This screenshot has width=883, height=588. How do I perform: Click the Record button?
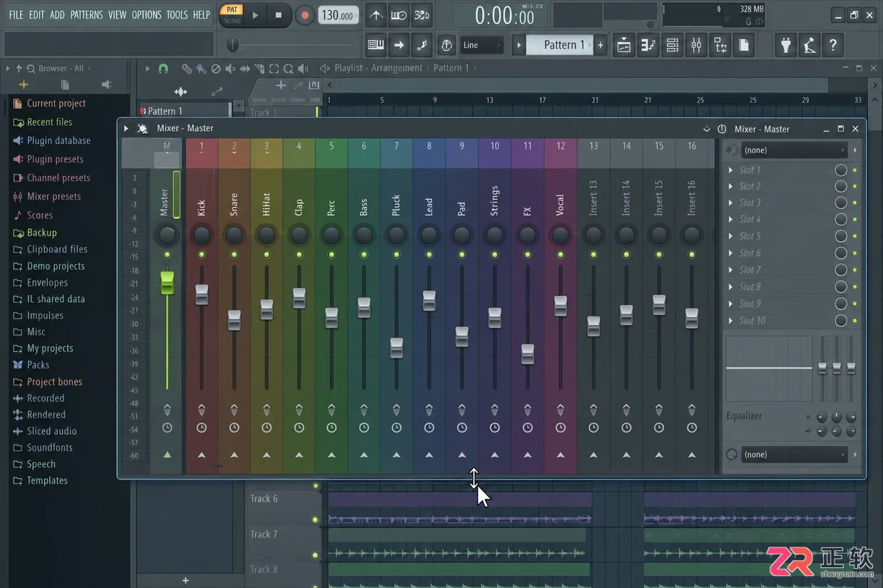pyautogui.click(x=305, y=15)
